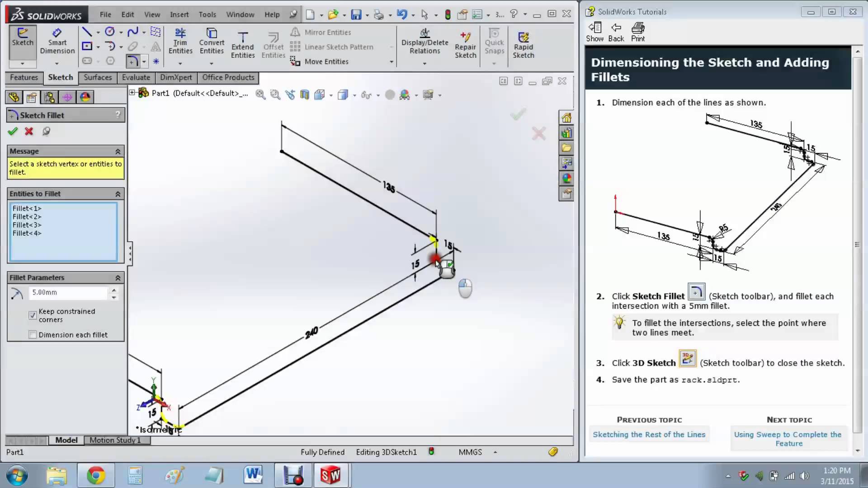Confirm the Sketch Fillet with green check
Image resolution: width=868 pixels, height=488 pixels.
coord(12,131)
